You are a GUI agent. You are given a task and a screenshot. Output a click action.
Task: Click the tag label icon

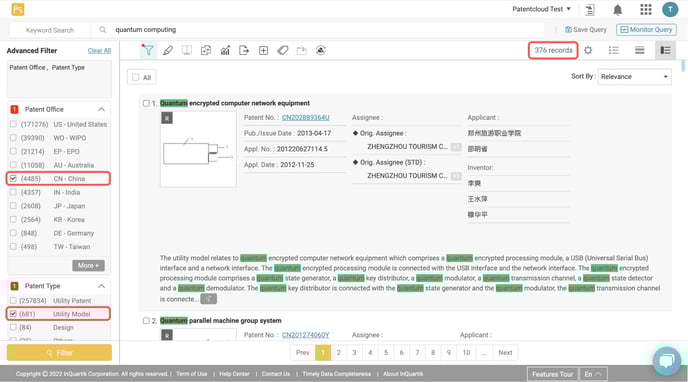point(283,50)
